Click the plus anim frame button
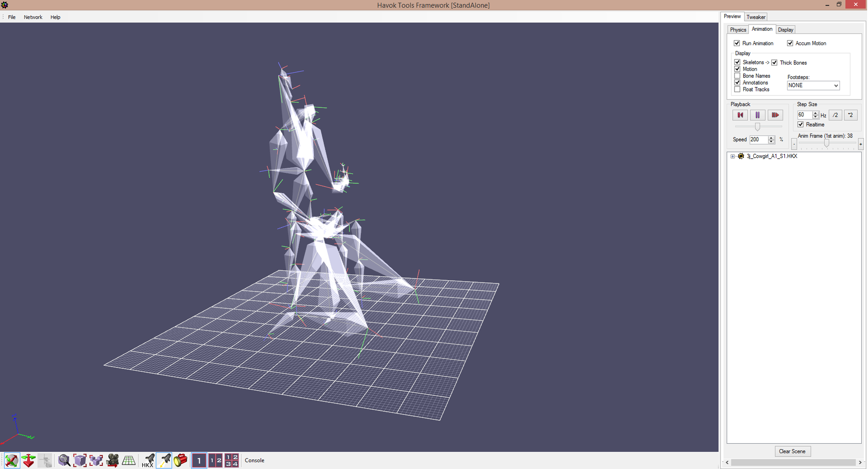The image size is (868, 469). click(x=860, y=144)
